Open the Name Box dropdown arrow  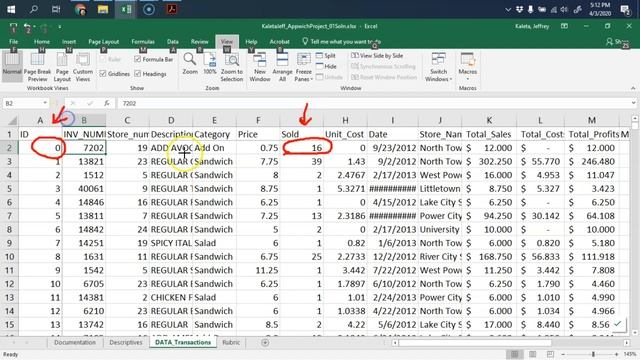(x=45, y=103)
